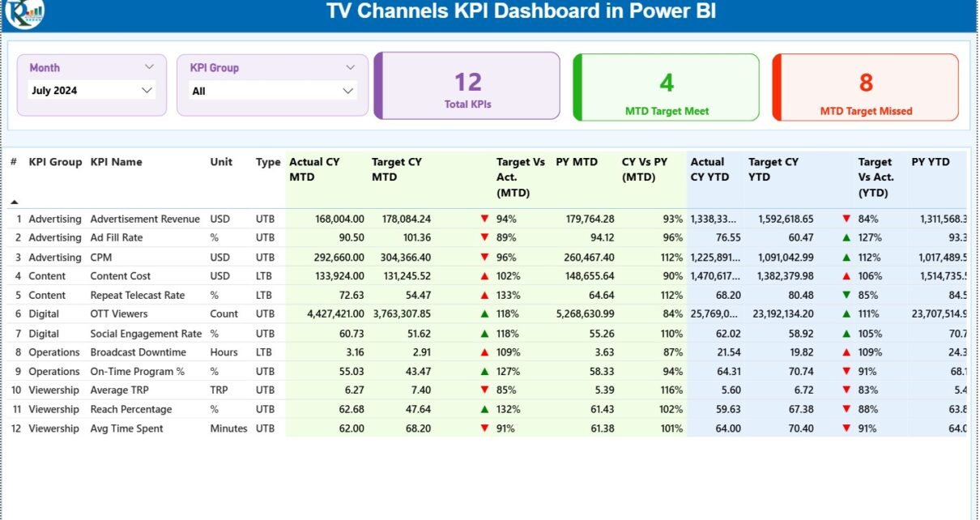Click red up arrow in Broadcast Downtime YTD row
The height and width of the screenshot is (520, 980).
tap(846, 352)
